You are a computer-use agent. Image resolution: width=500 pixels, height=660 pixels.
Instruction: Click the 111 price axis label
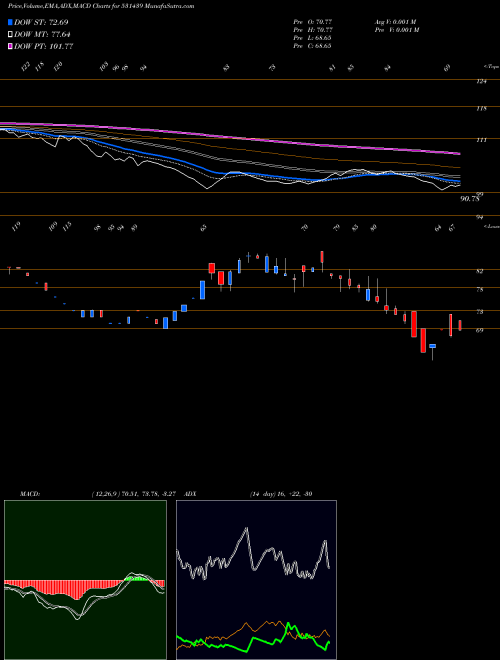click(481, 140)
